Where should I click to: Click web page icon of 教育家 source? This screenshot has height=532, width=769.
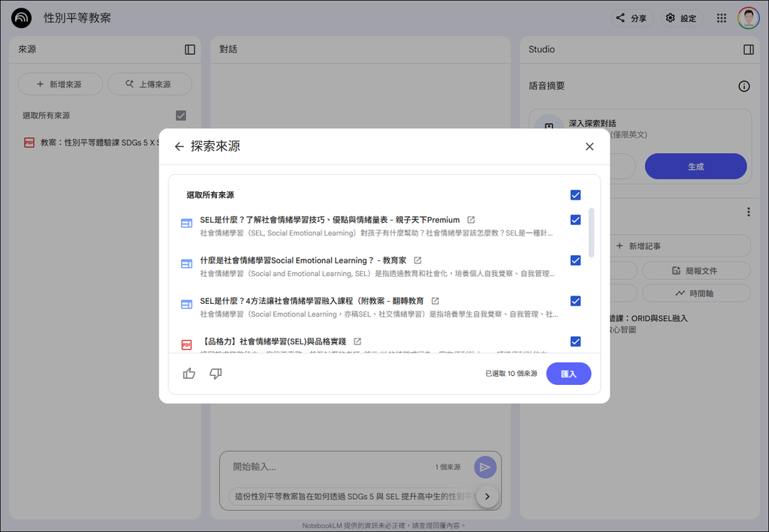(186, 264)
